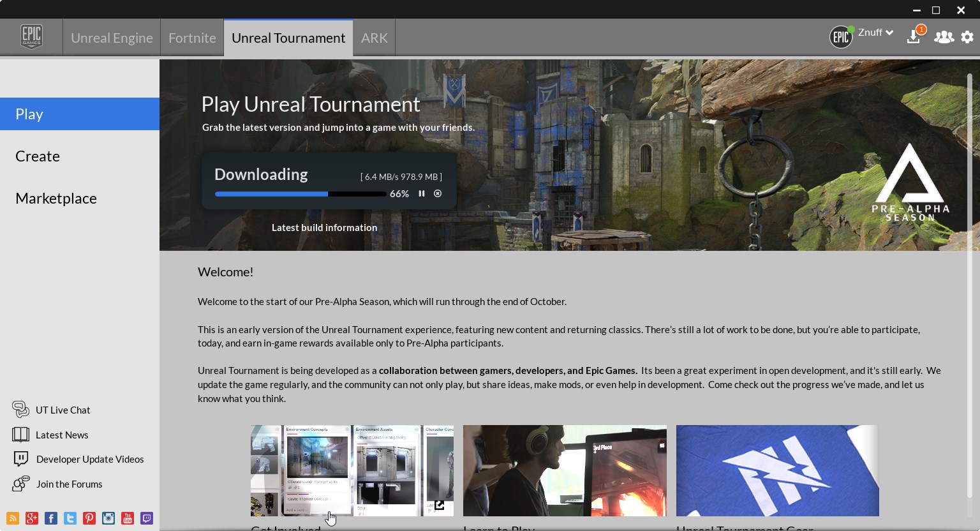Select Play in the sidebar

[x=80, y=114]
